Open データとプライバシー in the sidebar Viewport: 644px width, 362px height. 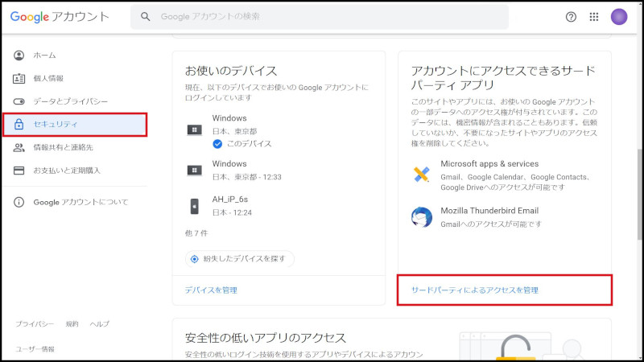pos(70,101)
